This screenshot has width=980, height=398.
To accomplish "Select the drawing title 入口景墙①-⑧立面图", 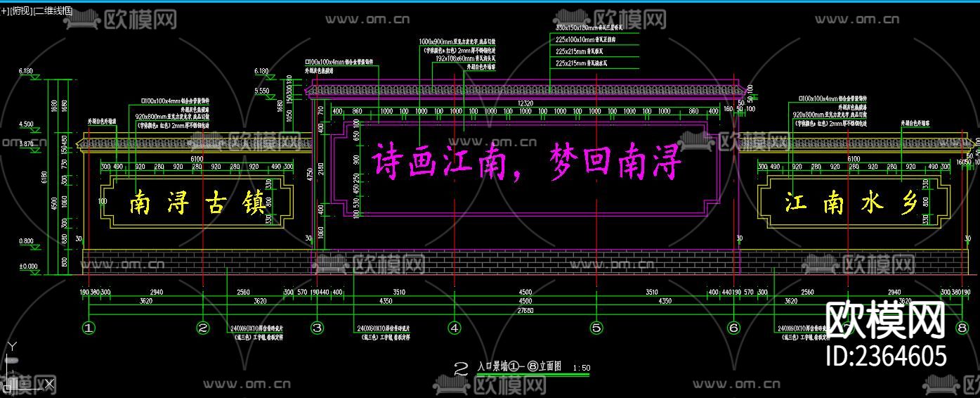I will pyautogui.click(x=519, y=366).
